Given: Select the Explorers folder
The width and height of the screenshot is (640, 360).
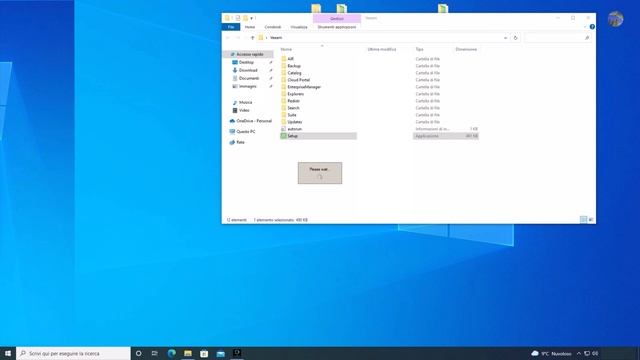Looking at the screenshot, I should click(296, 94).
